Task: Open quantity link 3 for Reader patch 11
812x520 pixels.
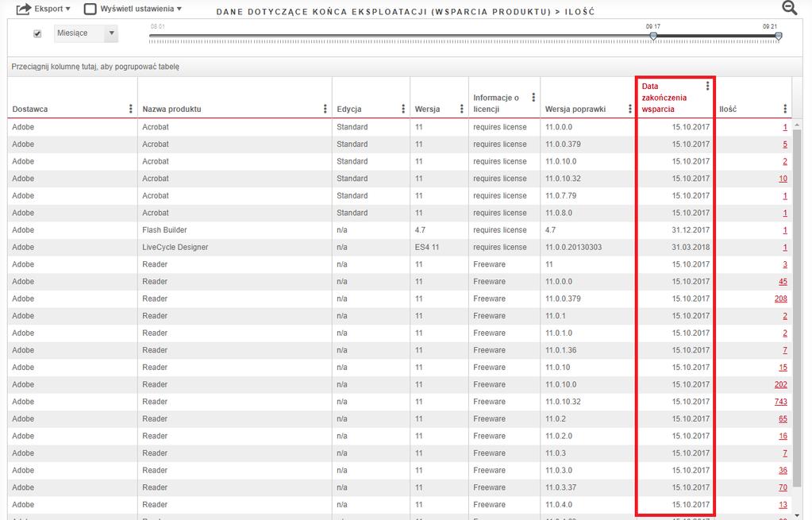Action: point(785,264)
